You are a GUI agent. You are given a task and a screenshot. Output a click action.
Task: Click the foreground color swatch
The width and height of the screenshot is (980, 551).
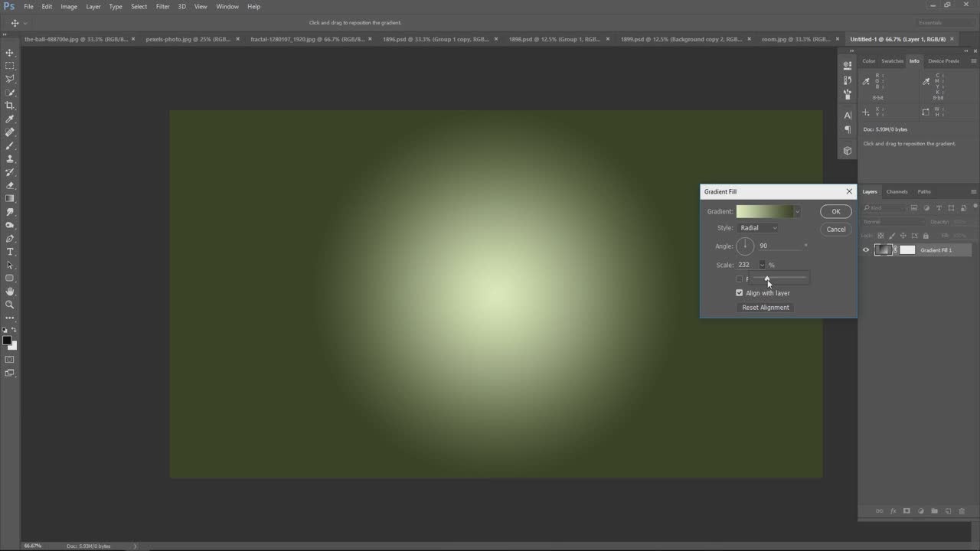pos(7,341)
